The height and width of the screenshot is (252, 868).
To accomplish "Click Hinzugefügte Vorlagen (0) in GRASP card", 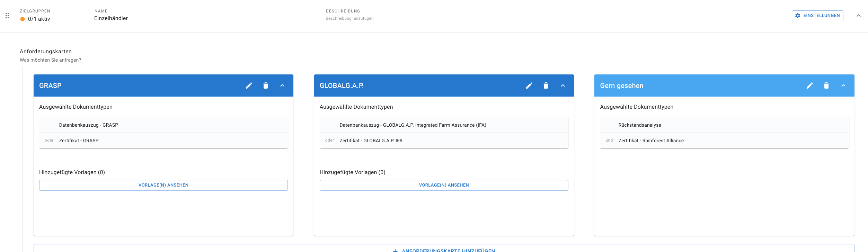I will tap(72, 172).
